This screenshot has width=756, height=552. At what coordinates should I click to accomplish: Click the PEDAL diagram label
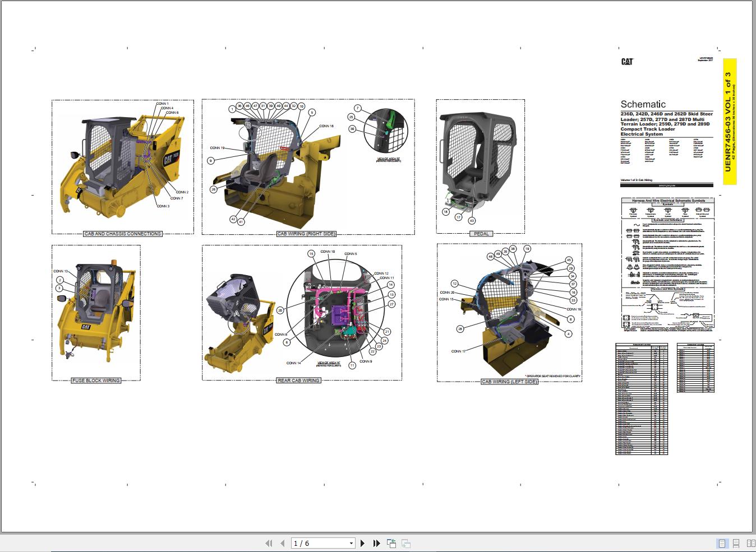(480, 234)
